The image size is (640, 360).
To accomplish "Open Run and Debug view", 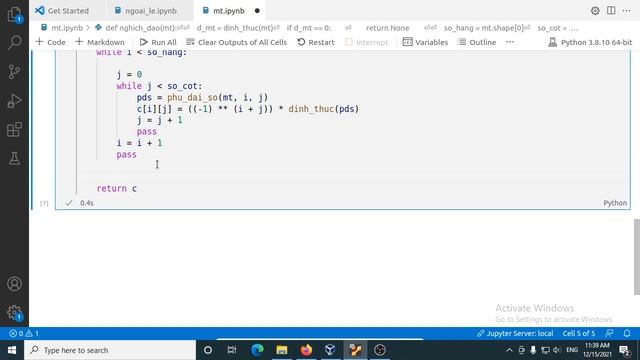I will 14,101.
